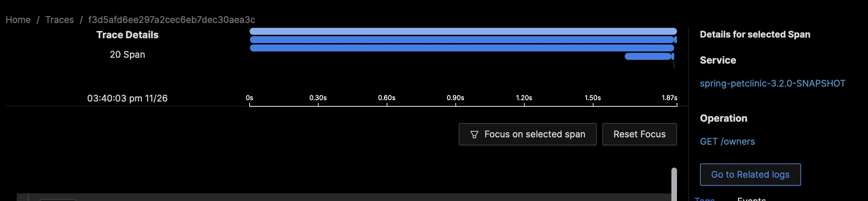Click the GET /owners operation
This screenshot has height=201, width=868.
[727, 142]
